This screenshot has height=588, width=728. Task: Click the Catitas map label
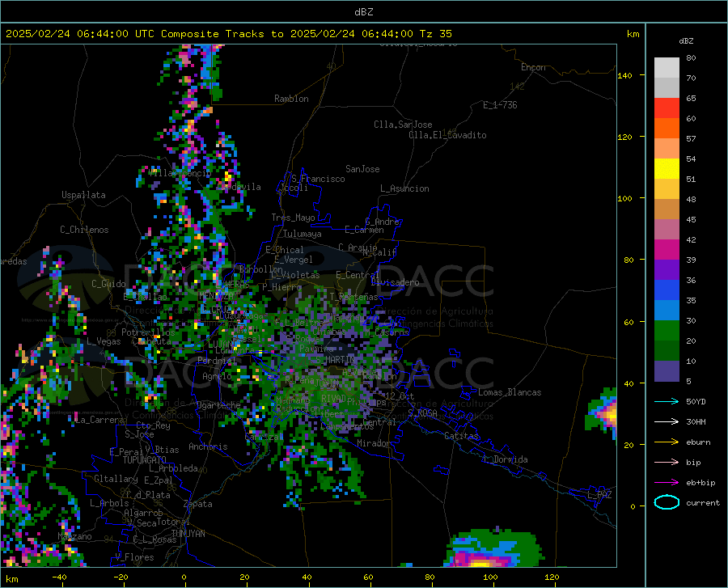(x=461, y=436)
